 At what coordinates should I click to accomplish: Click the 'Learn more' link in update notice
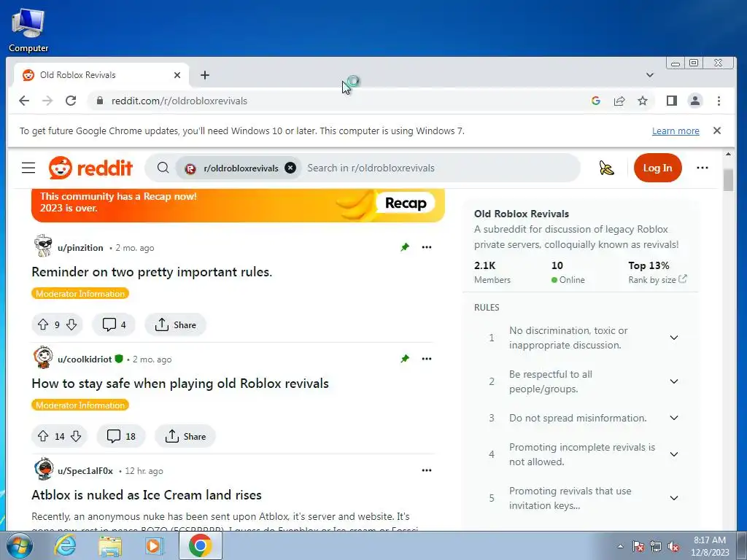click(x=676, y=131)
